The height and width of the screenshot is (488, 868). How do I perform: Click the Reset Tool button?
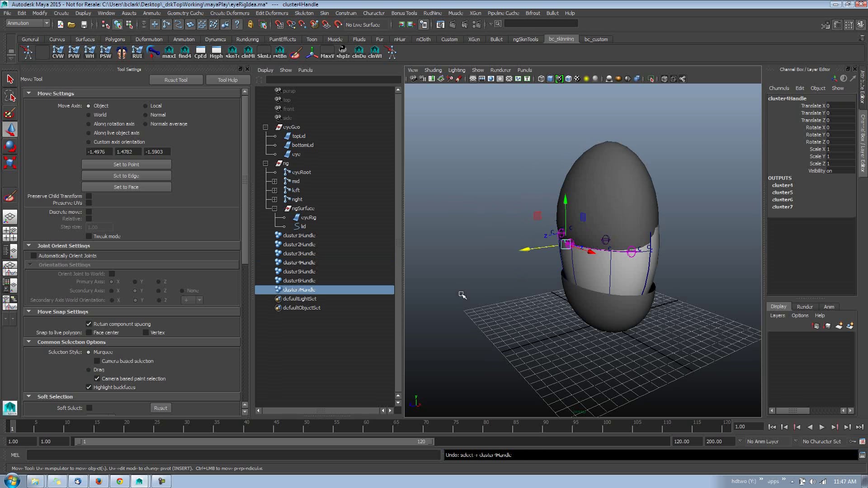(x=176, y=80)
